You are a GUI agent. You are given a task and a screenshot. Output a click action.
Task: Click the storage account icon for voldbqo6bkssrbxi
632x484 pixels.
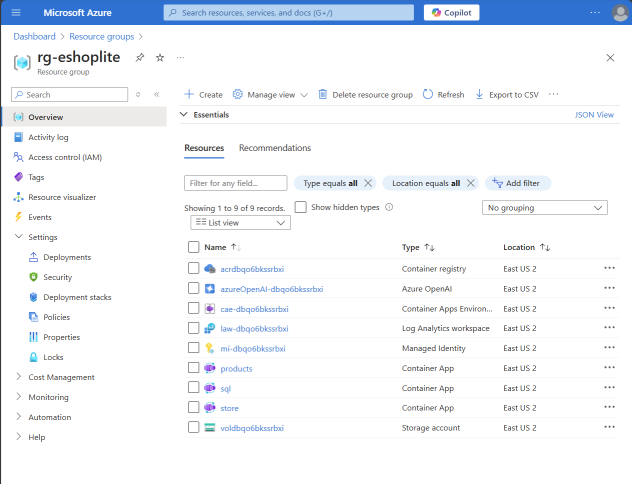210,428
